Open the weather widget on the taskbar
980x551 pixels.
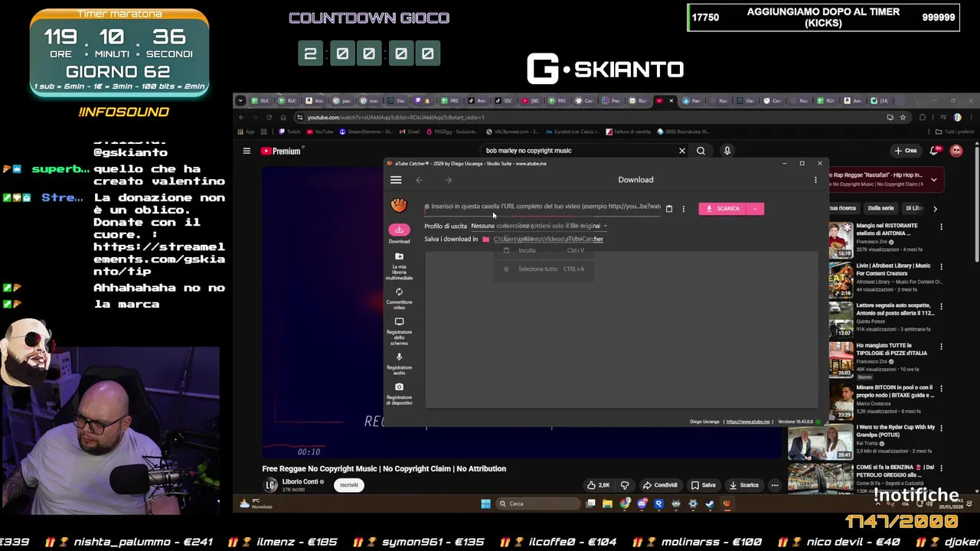pos(254,504)
